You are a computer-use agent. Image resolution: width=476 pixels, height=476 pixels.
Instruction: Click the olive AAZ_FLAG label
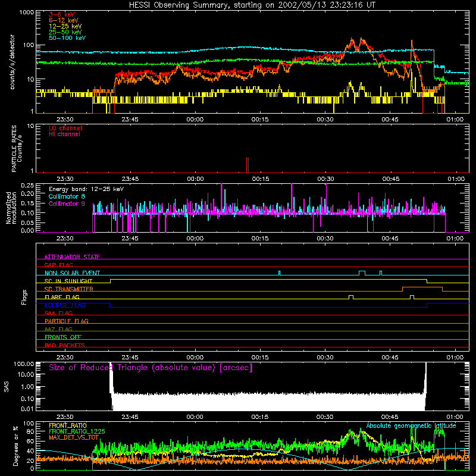58,329
